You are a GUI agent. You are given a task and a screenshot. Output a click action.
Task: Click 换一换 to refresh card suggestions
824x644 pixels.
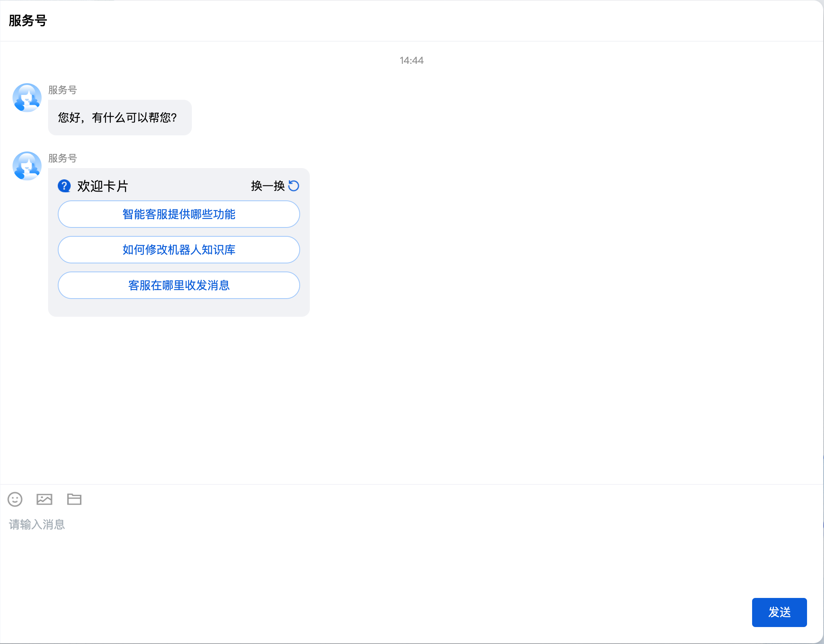(268, 185)
